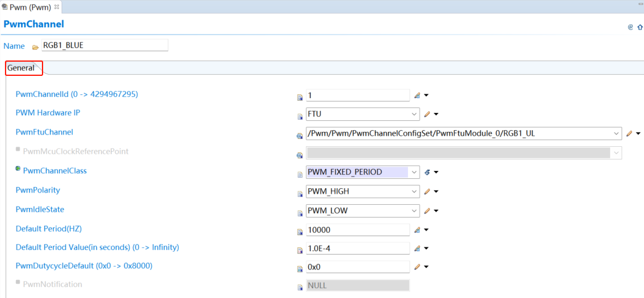Click the pencil icon beside PwmPolarity

coord(426,191)
